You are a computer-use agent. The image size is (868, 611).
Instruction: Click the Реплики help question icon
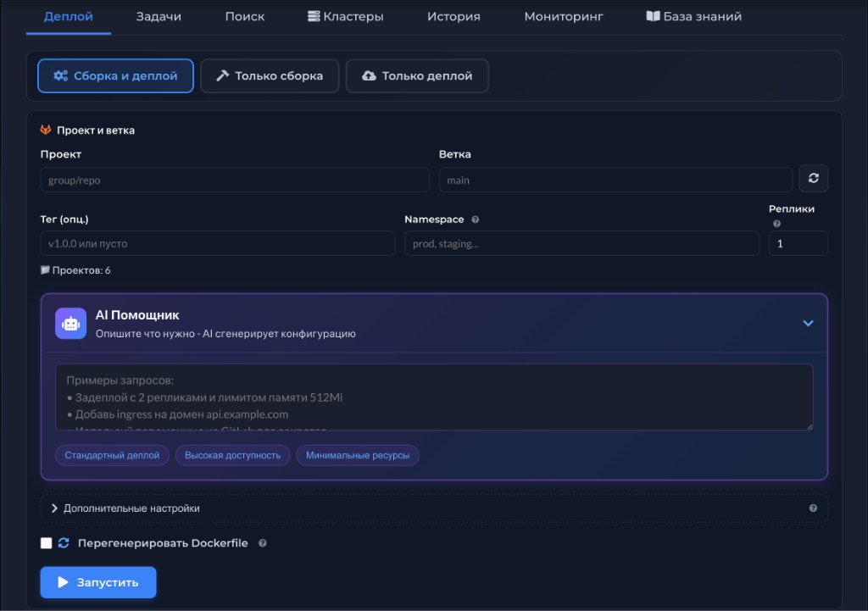click(x=776, y=225)
